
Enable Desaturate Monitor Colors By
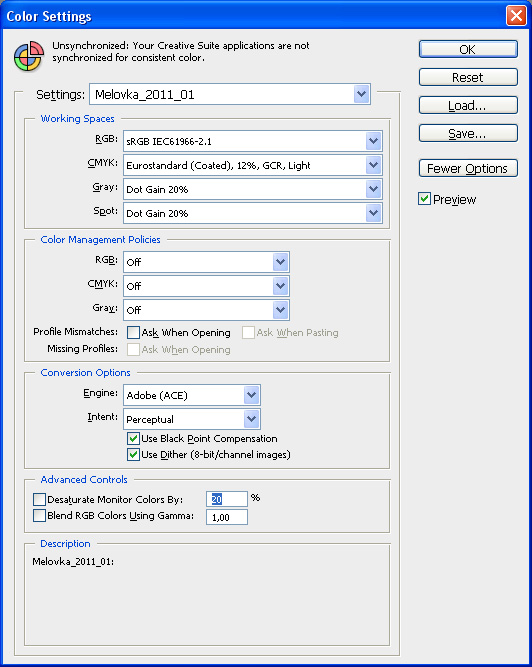(x=40, y=499)
